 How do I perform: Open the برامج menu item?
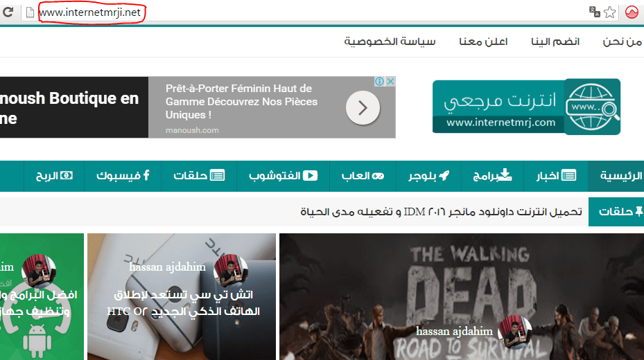(492, 176)
